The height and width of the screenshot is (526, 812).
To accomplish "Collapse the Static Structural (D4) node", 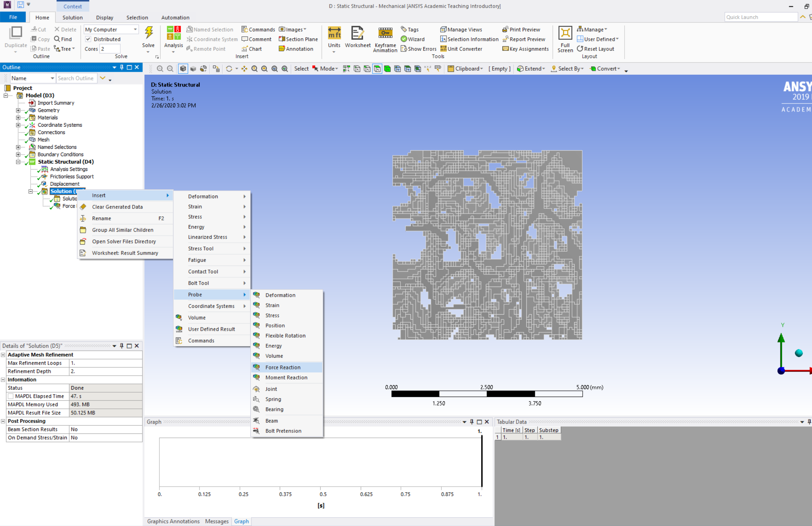I will tap(18, 162).
